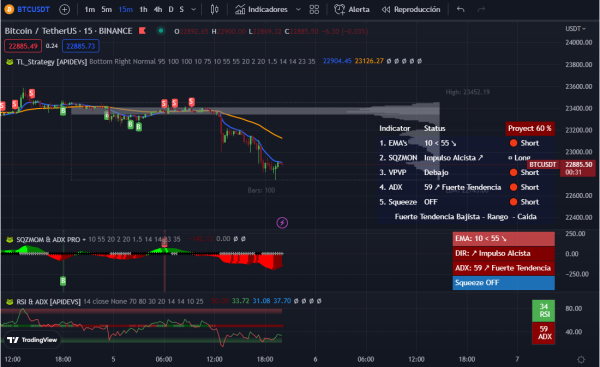
Task: Switch to the 1m timeframe
Action: (x=90, y=10)
